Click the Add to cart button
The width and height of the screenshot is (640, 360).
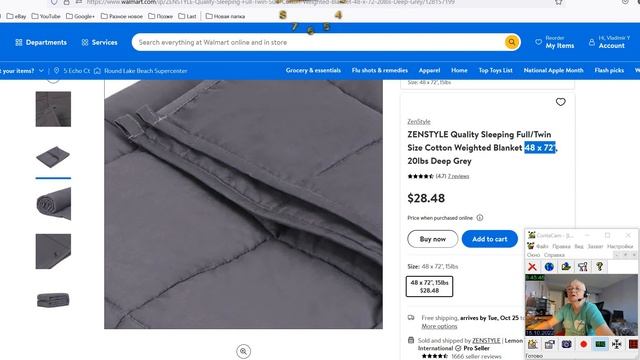point(490,239)
